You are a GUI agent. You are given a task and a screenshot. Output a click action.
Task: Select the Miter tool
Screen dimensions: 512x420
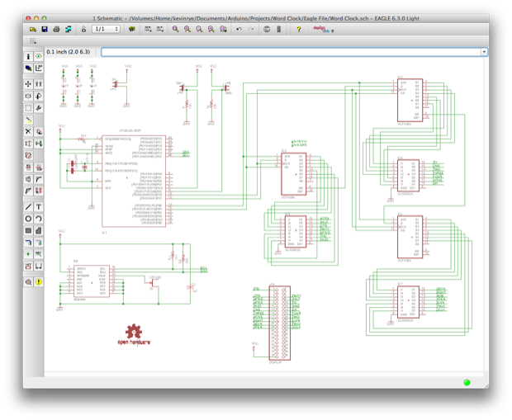(x=39, y=179)
